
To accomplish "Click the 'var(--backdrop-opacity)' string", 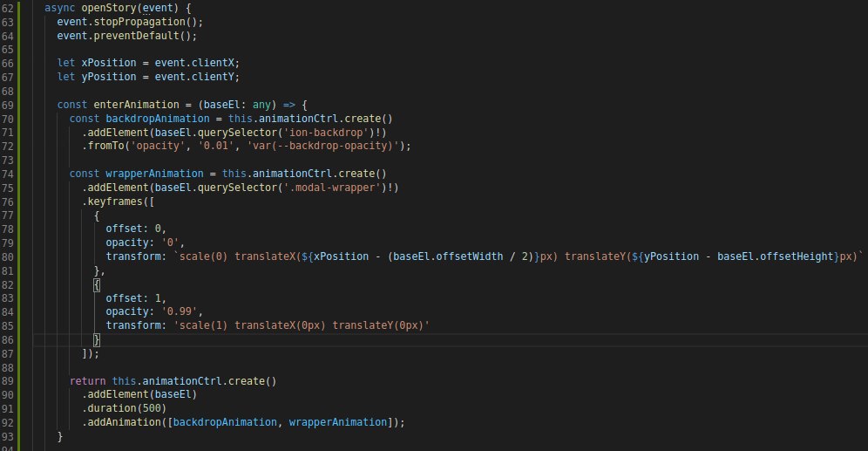I will click(x=322, y=147).
